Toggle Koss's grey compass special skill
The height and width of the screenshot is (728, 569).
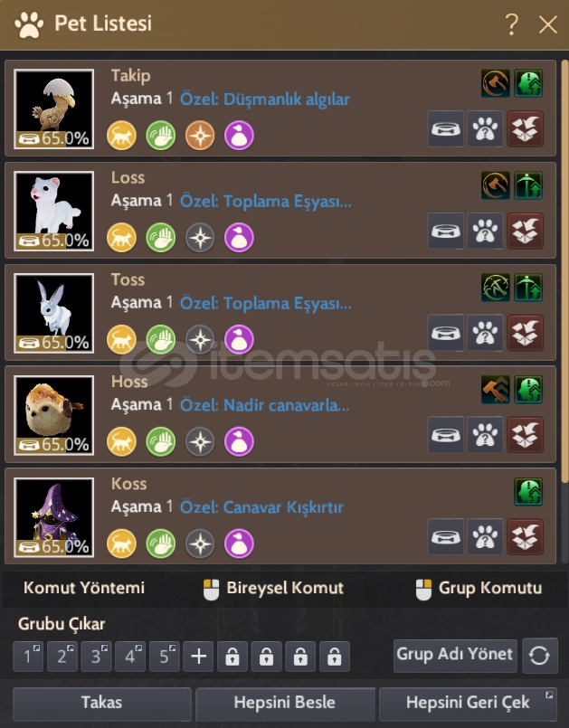pos(200,544)
